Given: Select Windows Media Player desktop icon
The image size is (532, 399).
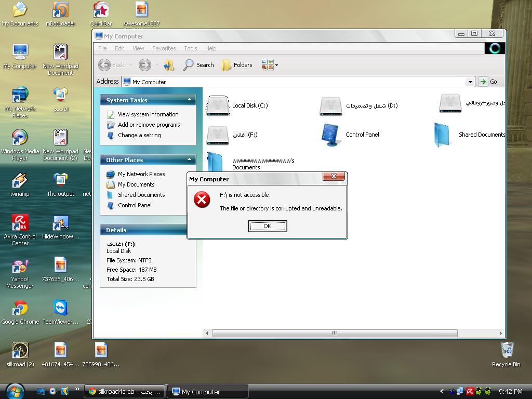Looking at the screenshot, I should coord(20,145).
